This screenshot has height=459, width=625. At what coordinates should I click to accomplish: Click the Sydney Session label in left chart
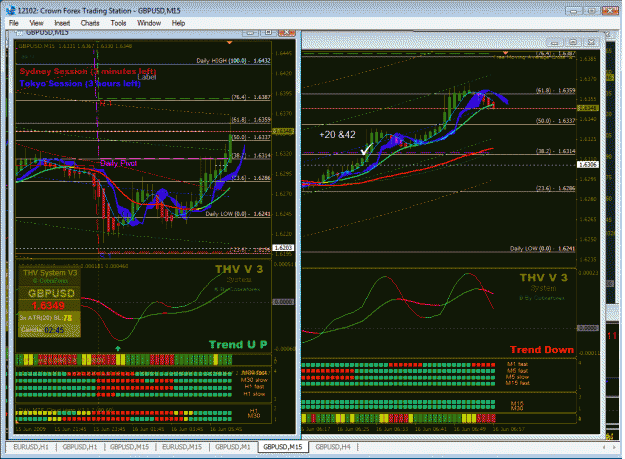(88, 72)
